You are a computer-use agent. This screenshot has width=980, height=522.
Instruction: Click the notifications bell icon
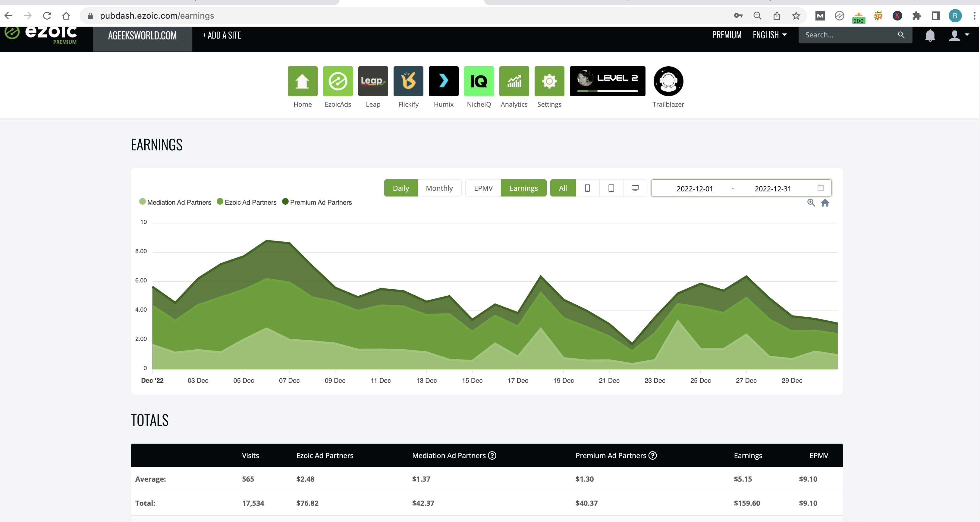(930, 35)
